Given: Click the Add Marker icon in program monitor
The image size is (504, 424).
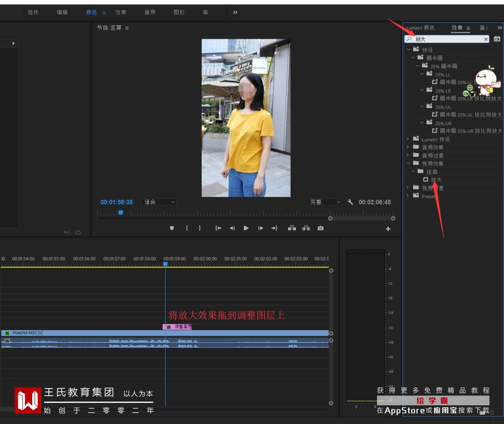Looking at the screenshot, I should (172, 228).
